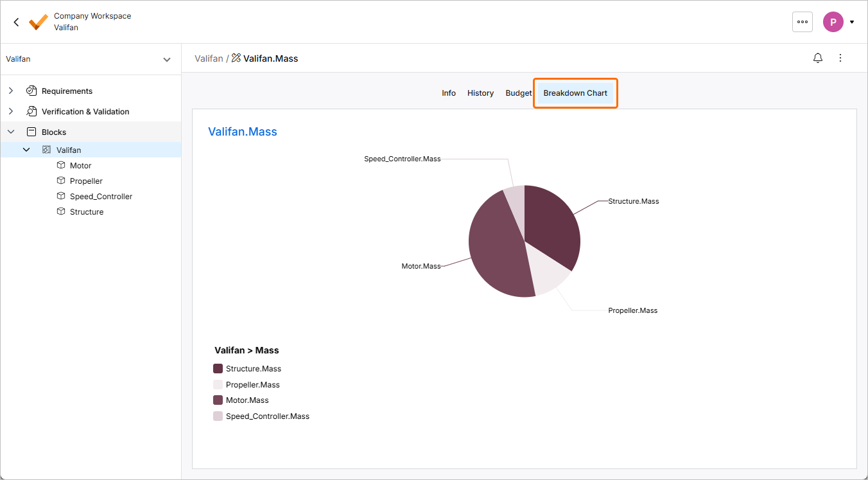
Task: Select the Breakdown Chart tab
Action: [575, 93]
